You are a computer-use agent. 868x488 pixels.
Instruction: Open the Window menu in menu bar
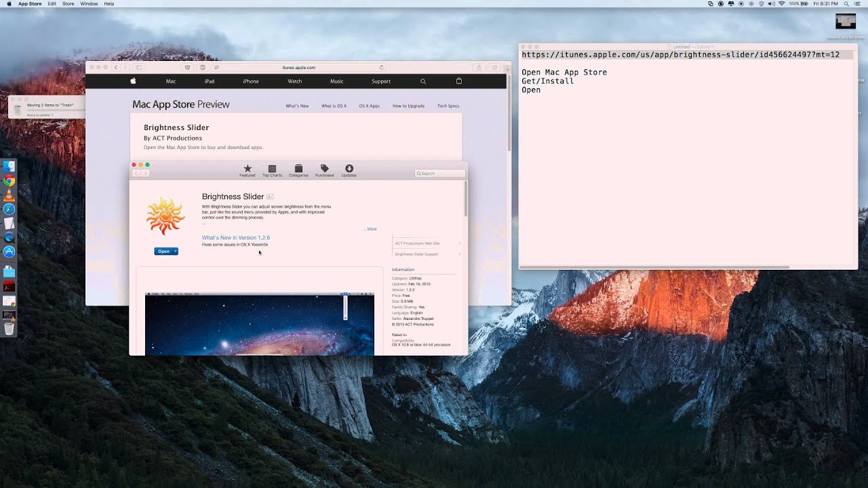(x=89, y=3)
